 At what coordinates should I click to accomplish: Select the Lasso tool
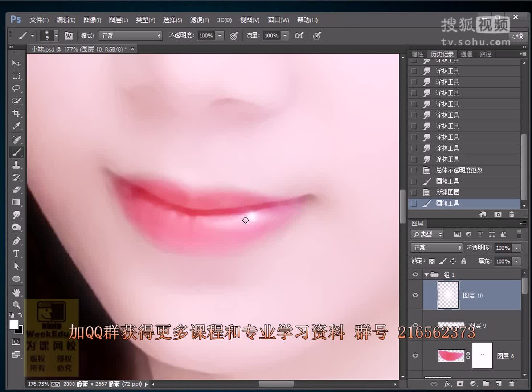(16, 88)
